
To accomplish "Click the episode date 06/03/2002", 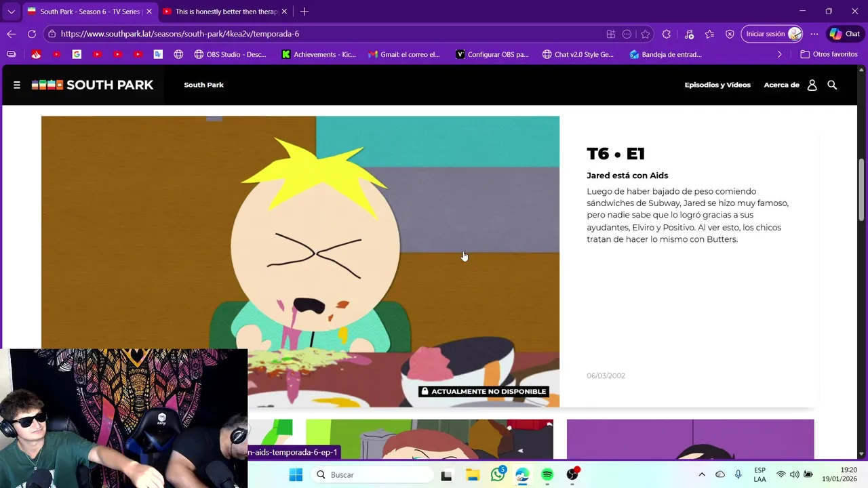I will (606, 375).
